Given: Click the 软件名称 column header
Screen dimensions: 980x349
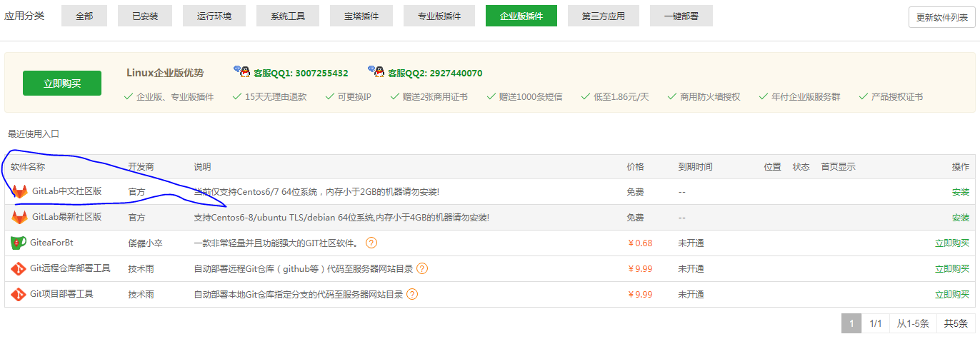Looking at the screenshot, I should click(x=28, y=167).
